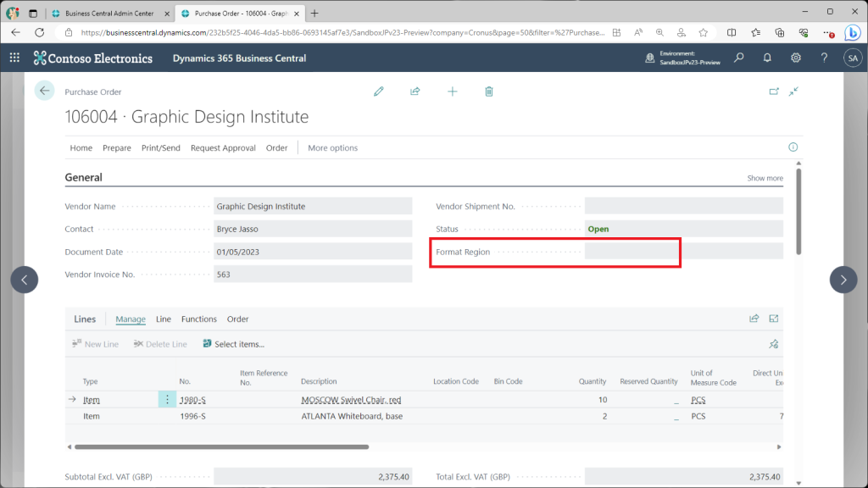Viewport: 868px width, 488px height.
Task: Expand Lines section to full view icon
Action: 774,319
